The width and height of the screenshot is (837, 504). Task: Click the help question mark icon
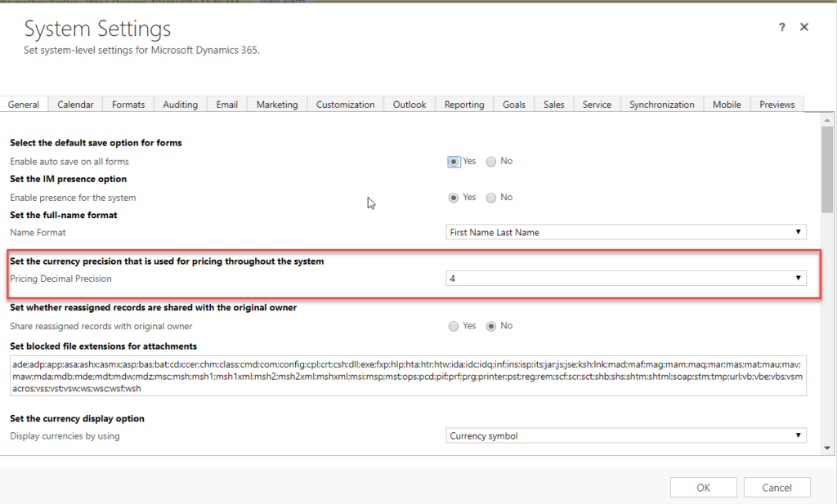click(x=782, y=27)
